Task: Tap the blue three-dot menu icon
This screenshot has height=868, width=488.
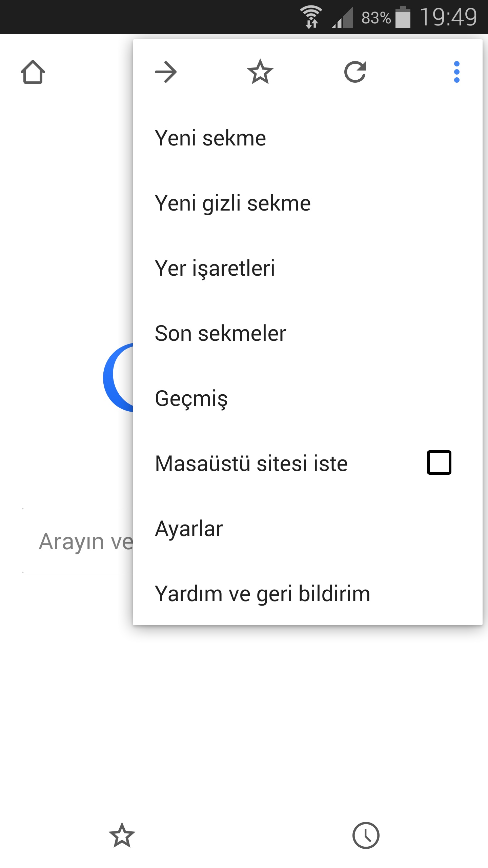Action: (x=457, y=72)
